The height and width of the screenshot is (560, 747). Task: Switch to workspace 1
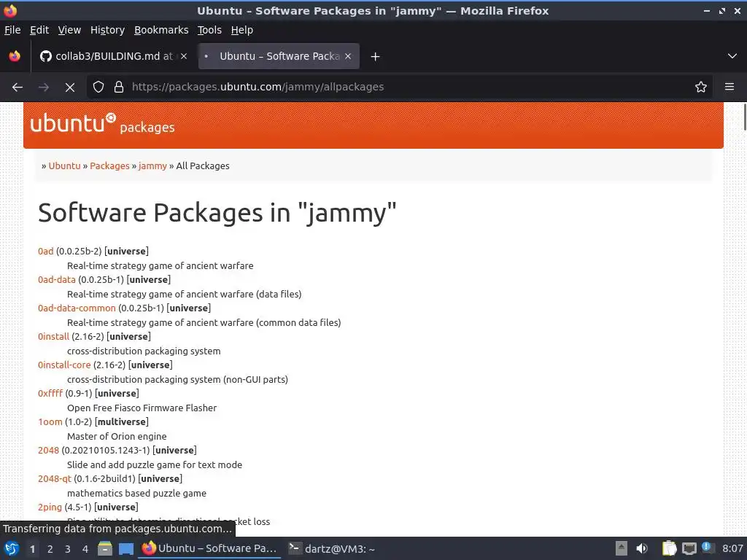point(32,549)
